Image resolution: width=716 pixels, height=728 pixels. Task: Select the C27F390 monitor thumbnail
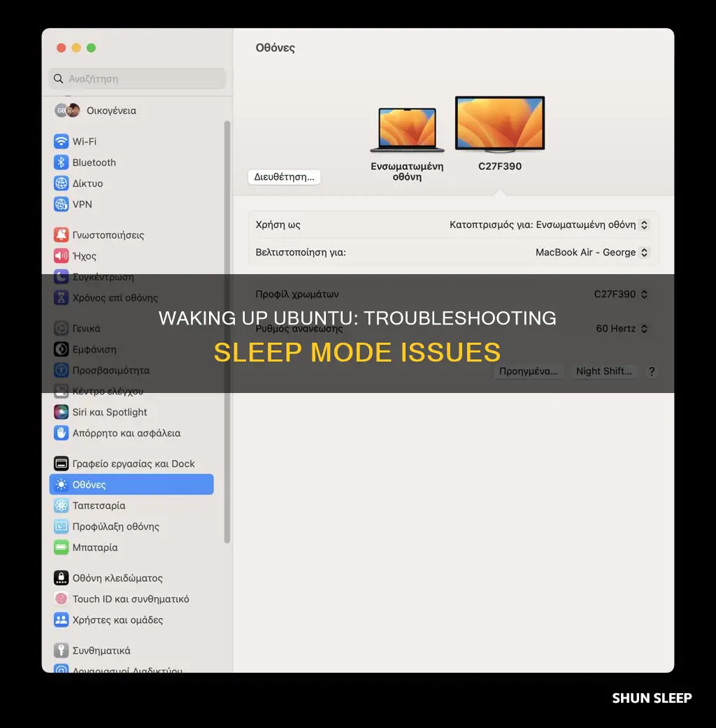pos(500,124)
